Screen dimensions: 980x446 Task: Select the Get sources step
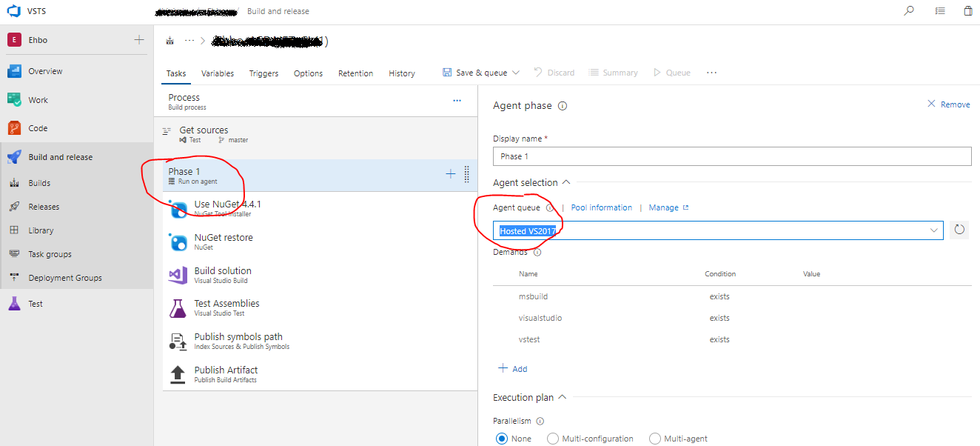coord(320,134)
